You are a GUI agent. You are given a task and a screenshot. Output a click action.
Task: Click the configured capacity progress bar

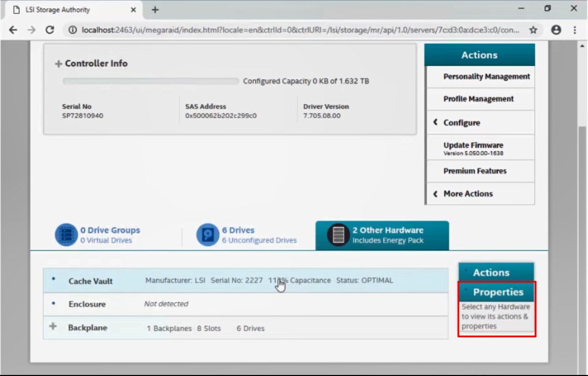pos(150,81)
